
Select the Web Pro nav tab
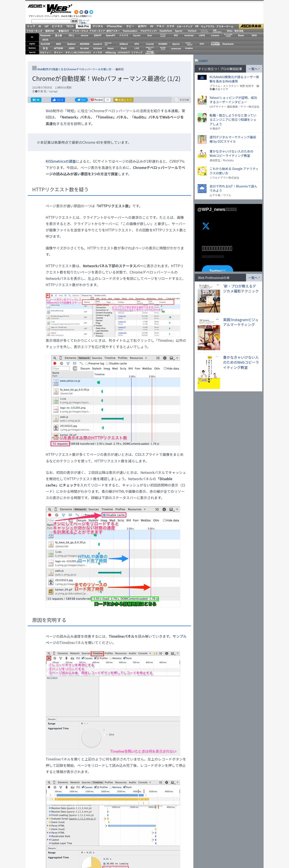click(x=83, y=26)
